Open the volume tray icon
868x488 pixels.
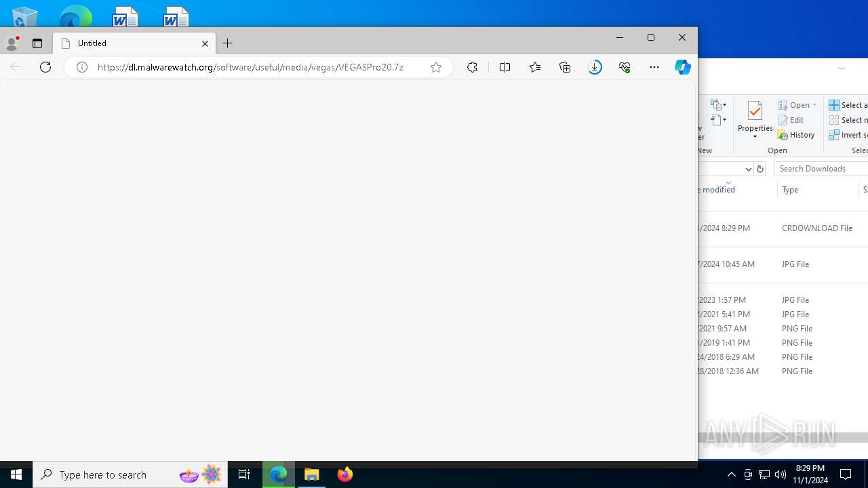point(781,474)
